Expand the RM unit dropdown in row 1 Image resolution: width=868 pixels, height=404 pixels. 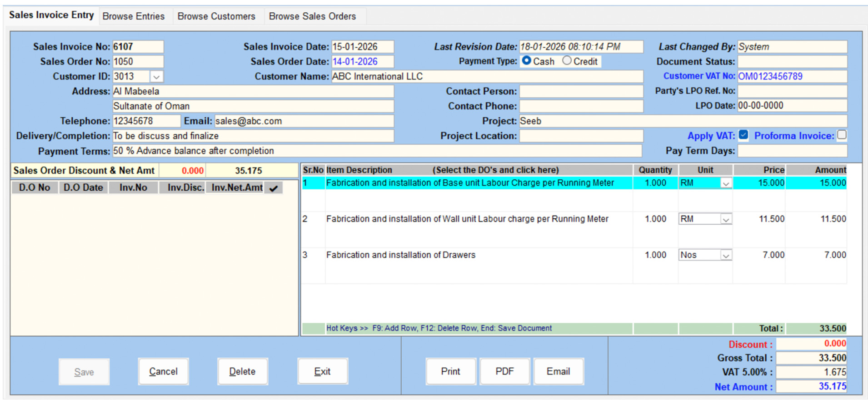pos(726,183)
